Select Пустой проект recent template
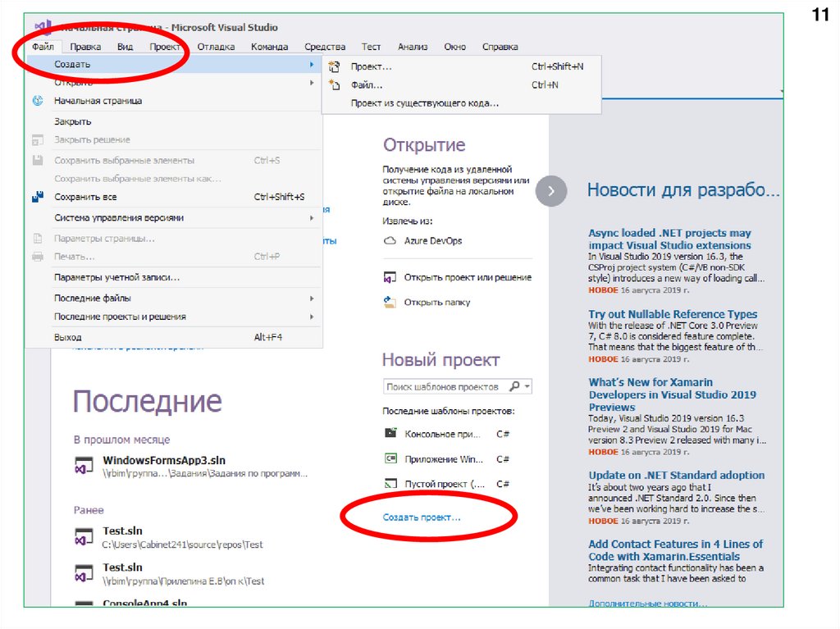Image resolution: width=840 pixels, height=629 pixels. pyautogui.click(x=445, y=484)
